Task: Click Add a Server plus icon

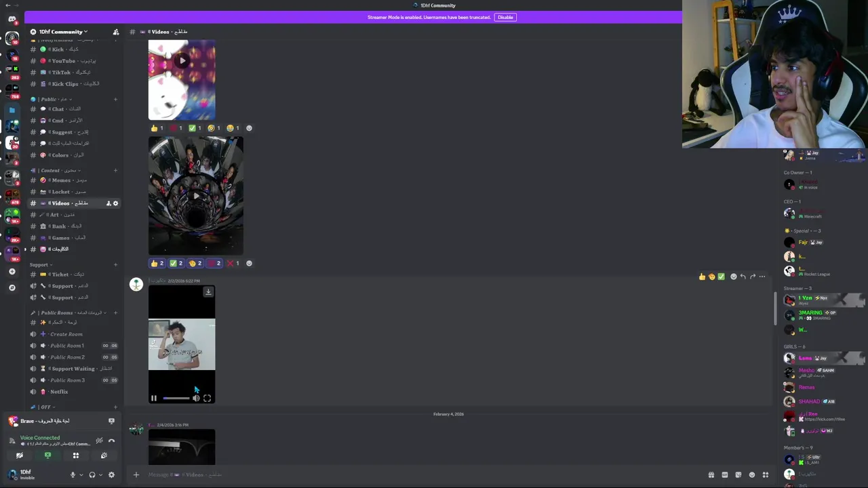Action: (12, 271)
